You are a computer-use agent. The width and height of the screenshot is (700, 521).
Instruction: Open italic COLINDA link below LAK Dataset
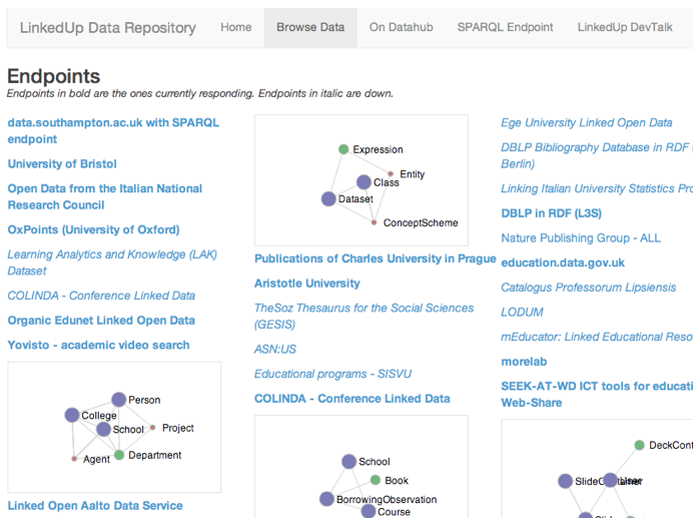click(x=101, y=296)
